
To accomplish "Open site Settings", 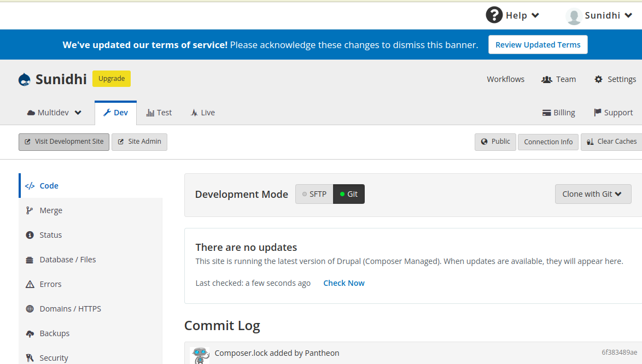I will 615,79.
